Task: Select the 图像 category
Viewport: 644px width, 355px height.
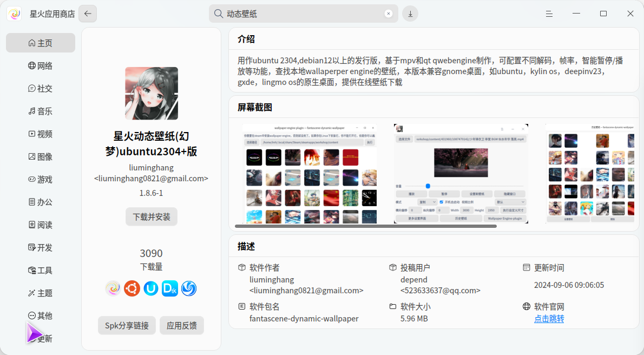Action: [x=40, y=156]
